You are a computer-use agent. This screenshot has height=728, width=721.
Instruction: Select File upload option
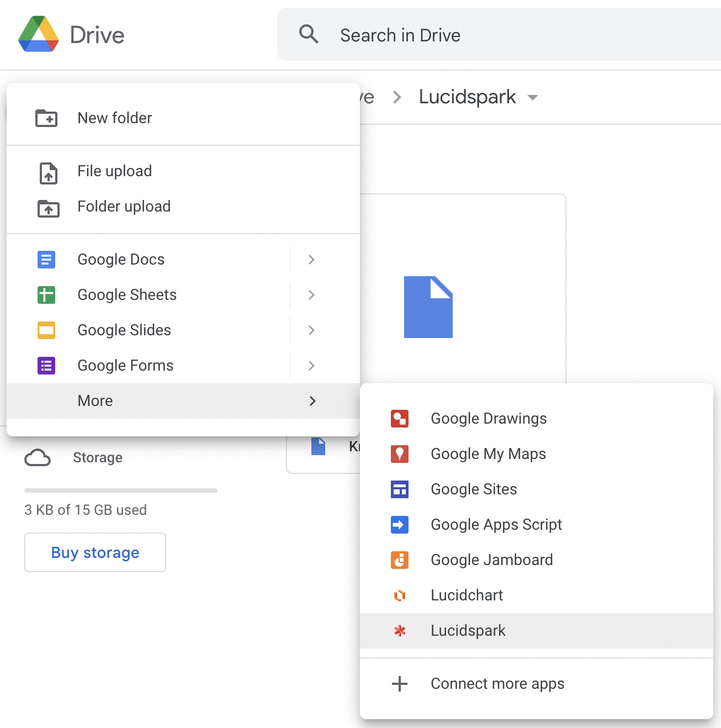[x=183, y=171]
